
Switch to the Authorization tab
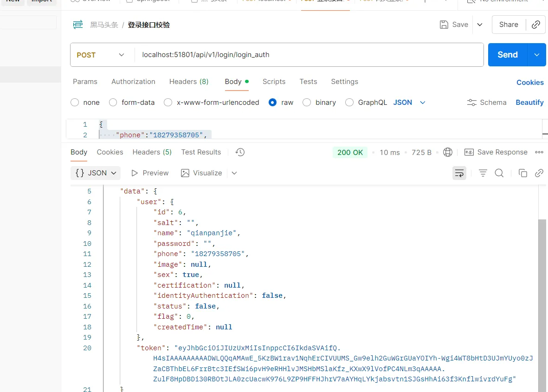coord(133,82)
